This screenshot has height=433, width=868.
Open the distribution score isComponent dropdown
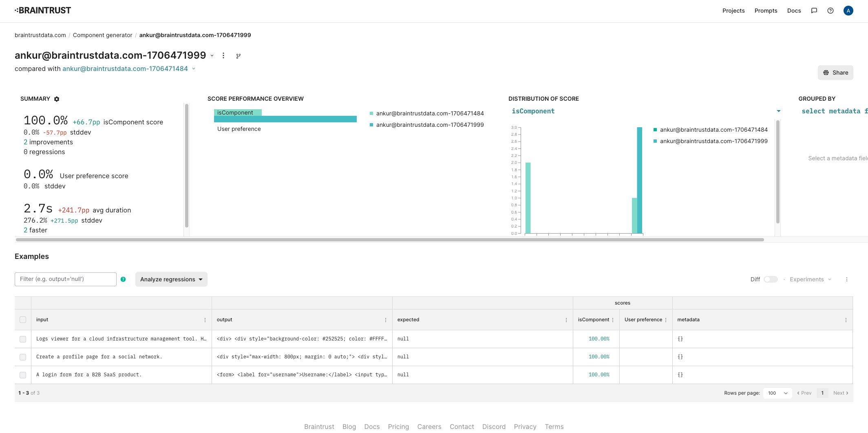pos(646,111)
